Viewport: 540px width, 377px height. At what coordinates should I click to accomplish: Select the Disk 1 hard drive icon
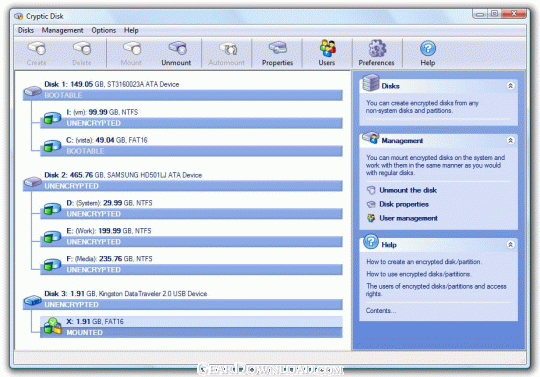point(33,91)
